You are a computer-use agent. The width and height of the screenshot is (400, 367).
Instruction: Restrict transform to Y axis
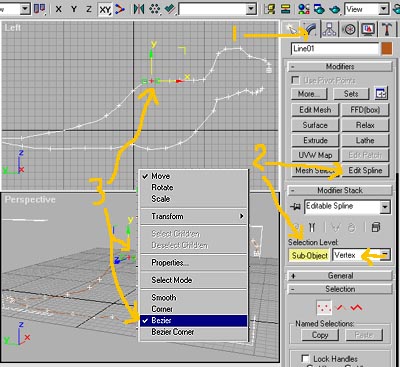[x=74, y=9]
